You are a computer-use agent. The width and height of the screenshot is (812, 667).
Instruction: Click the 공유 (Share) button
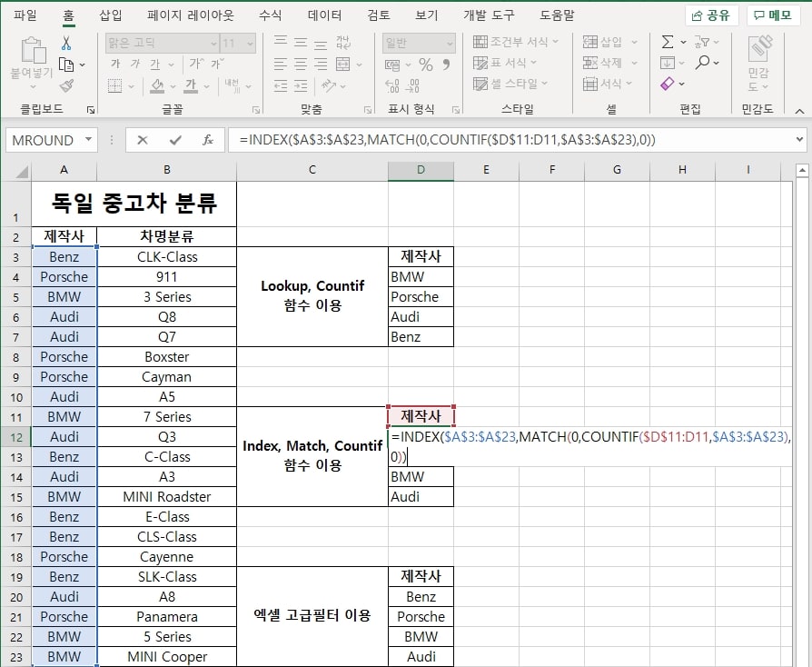point(711,15)
